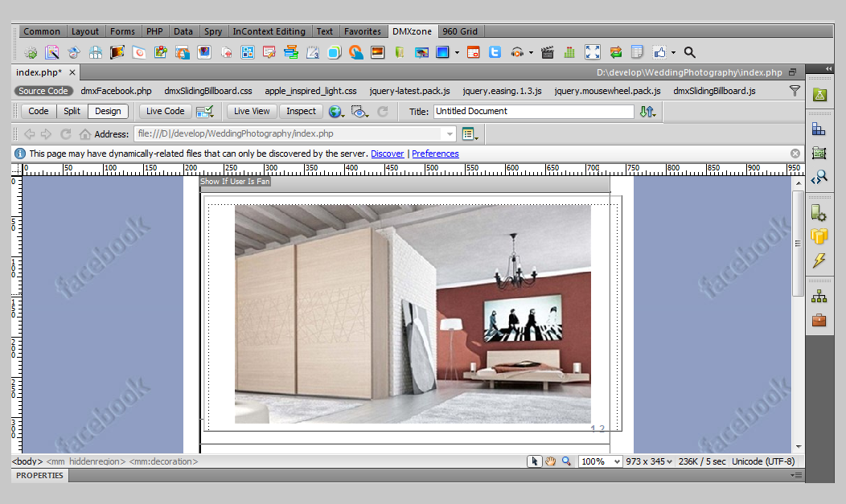Click the green equalizer bars icon

tap(569, 52)
